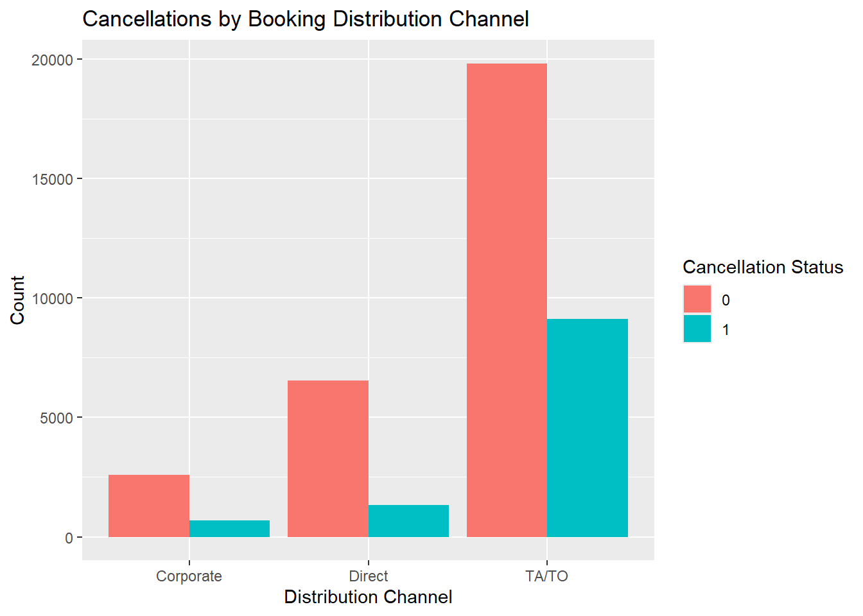Click the legend label 1 text

726,330
